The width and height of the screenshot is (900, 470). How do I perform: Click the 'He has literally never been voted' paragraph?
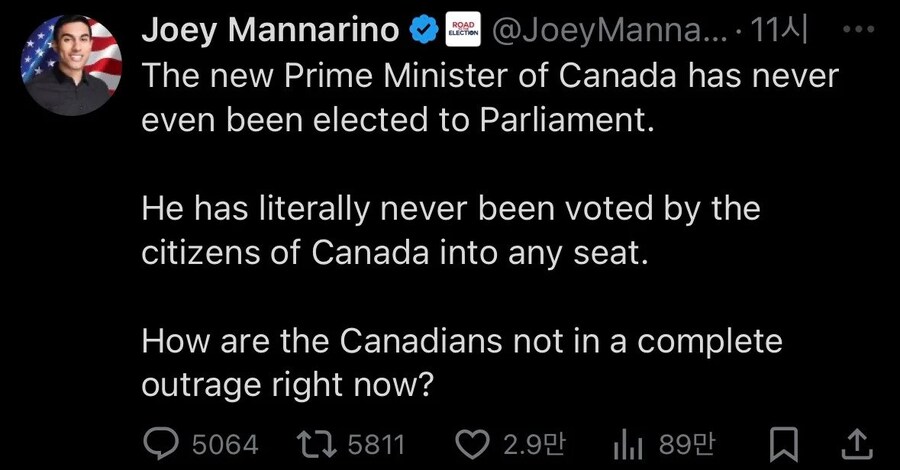point(450,230)
